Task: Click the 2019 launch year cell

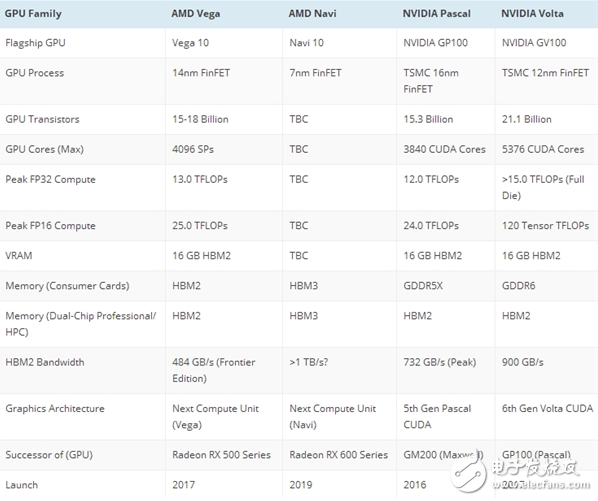Action: click(301, 485)
